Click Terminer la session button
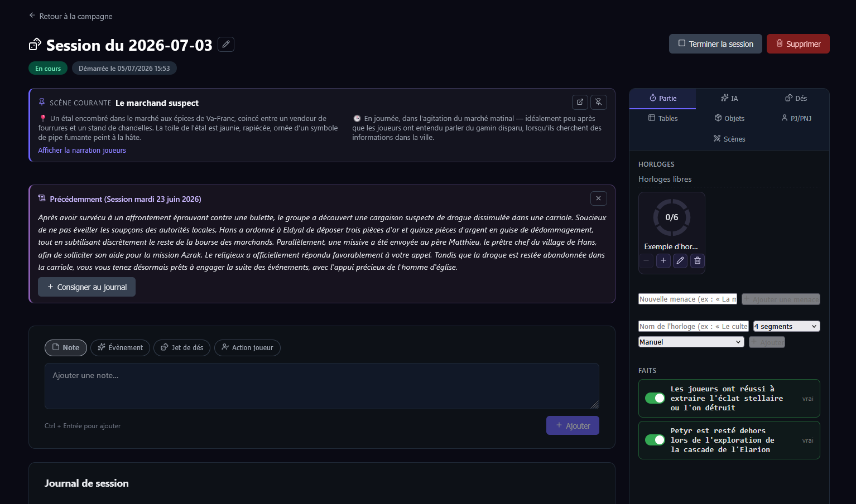Viewport: 856px width, 504px height. (x=715, y=43)
